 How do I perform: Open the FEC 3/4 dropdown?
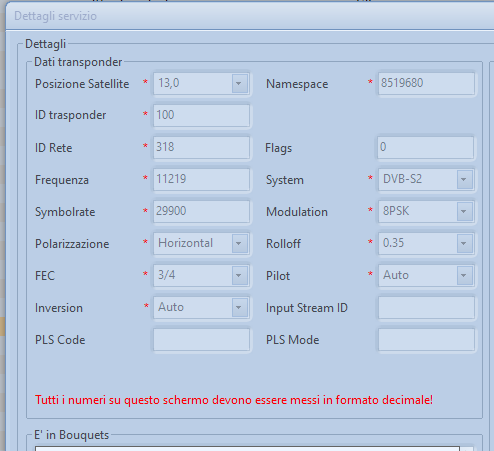tap(201, 275)
